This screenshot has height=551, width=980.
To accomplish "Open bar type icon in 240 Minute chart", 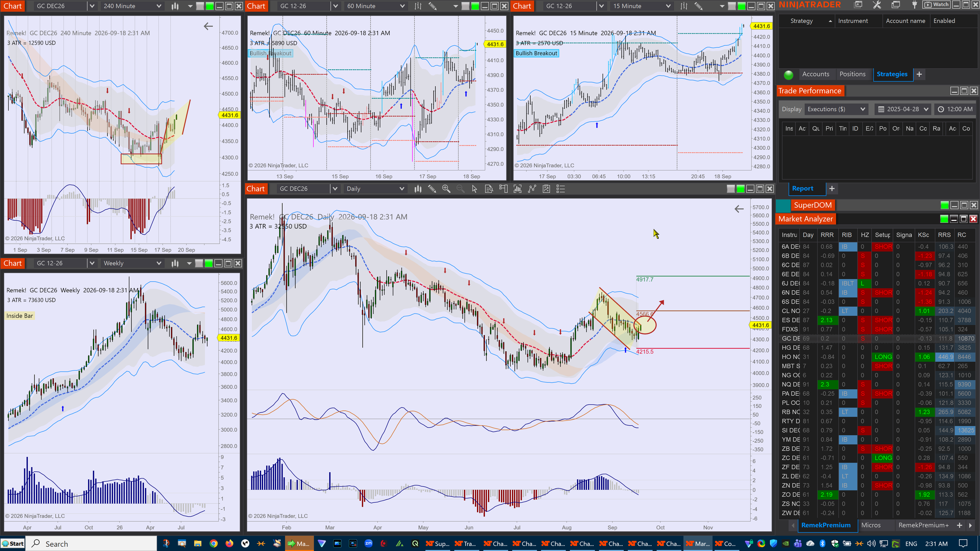I will tap(175, 6).
